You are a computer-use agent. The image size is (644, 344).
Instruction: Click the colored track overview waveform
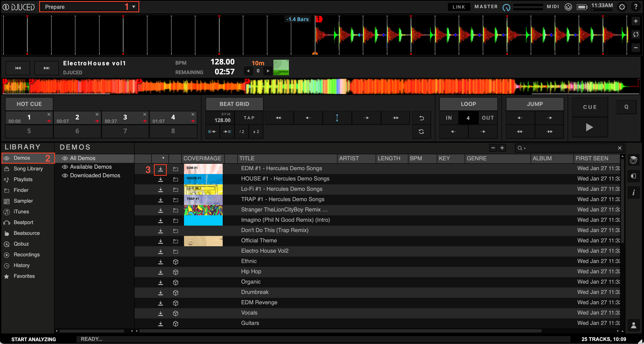click(x=320, y=86)
